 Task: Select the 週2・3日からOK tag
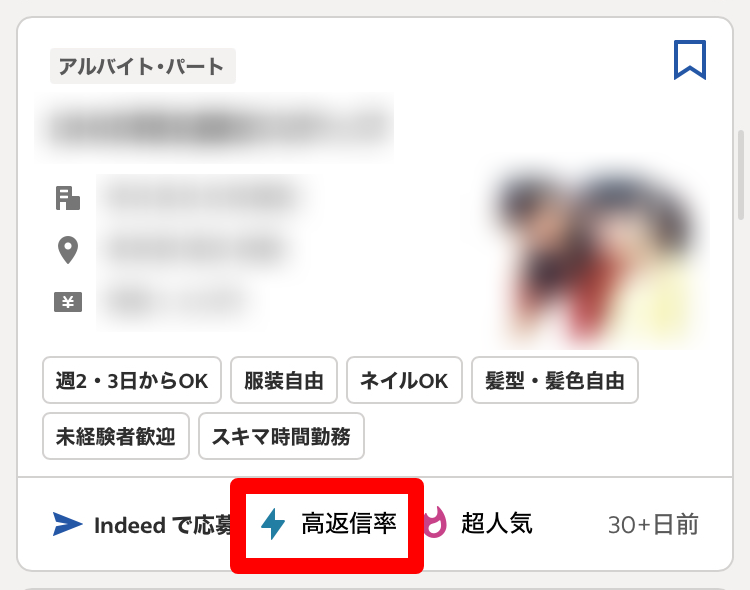(x=132, y=380)
